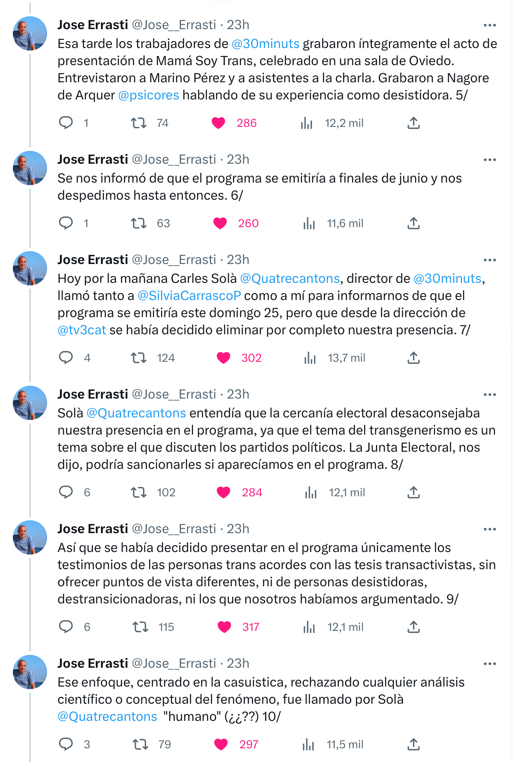Unlike the tweet with 302 likes

[223, 358]
